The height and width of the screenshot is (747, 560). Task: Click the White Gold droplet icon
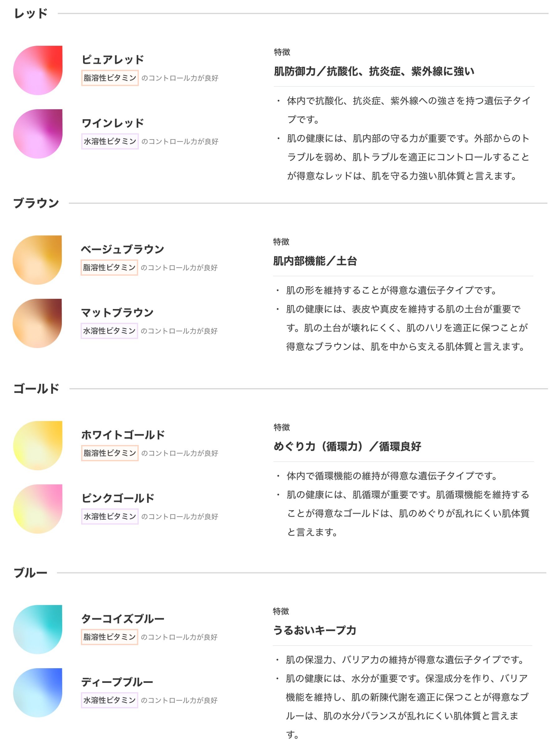tap(38, 445)
